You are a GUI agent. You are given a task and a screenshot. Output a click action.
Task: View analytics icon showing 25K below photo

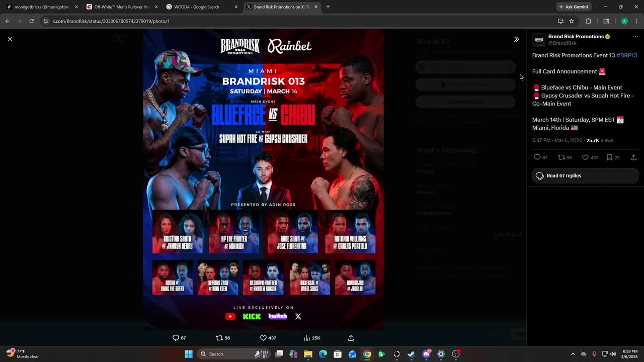pyautogui.click(x=306, y=338)
